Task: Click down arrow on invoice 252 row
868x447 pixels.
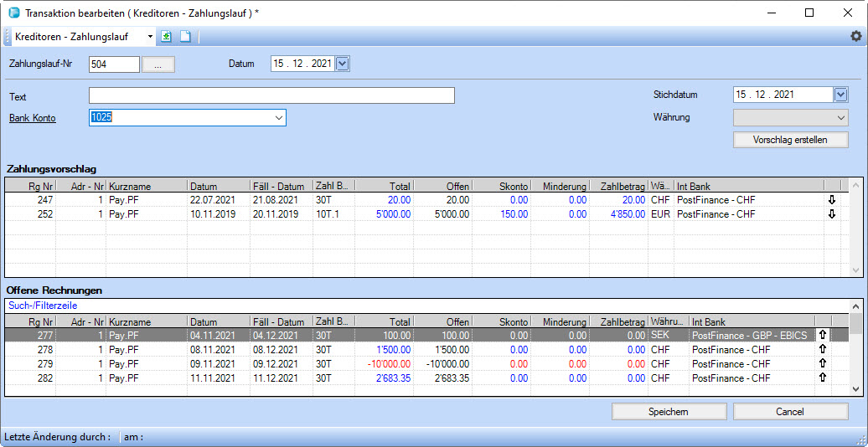Action: point(832,214)
